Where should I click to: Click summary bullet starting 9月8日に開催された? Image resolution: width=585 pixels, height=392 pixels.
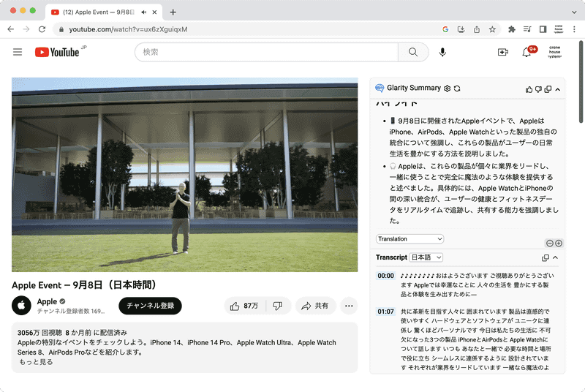tap(473, 137)
